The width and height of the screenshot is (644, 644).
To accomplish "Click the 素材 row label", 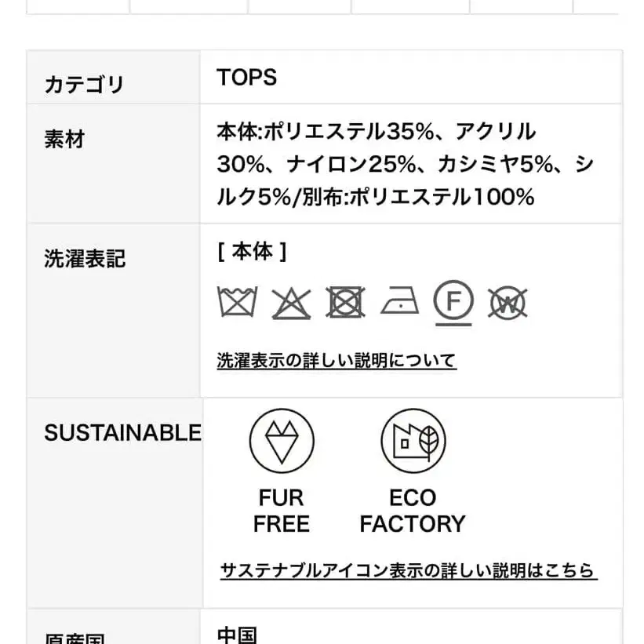I will click(64, 140).
